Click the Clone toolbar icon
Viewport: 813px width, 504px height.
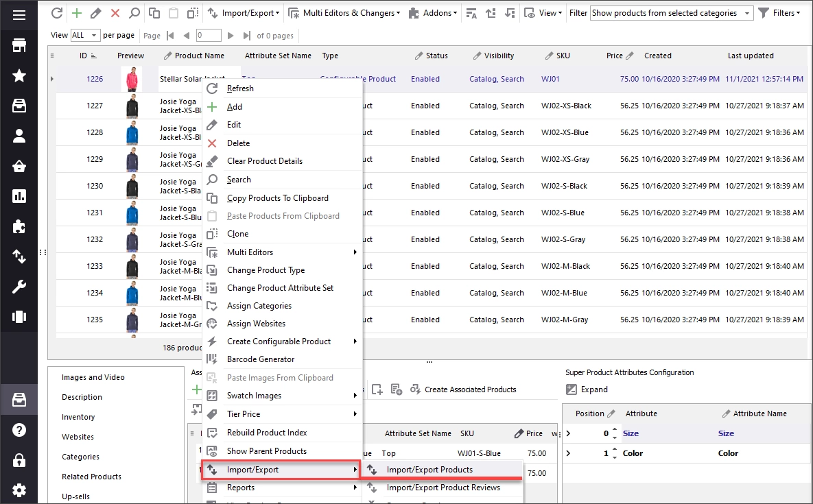pyautogui.click(x=193, y=13)
